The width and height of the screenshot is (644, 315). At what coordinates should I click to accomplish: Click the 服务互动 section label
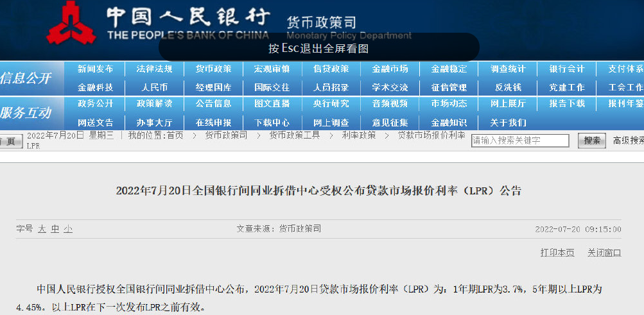(x=26, y=113)
